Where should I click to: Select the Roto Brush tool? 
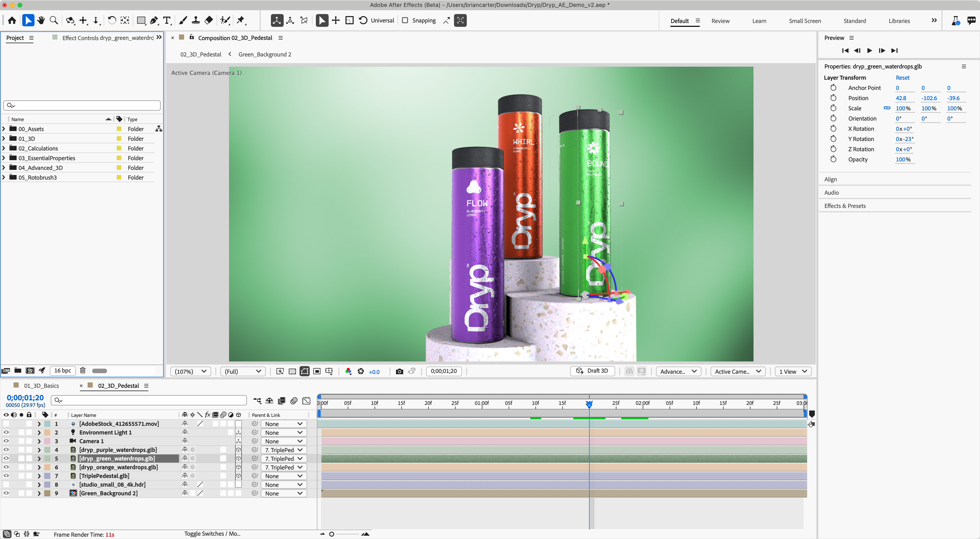225,20
